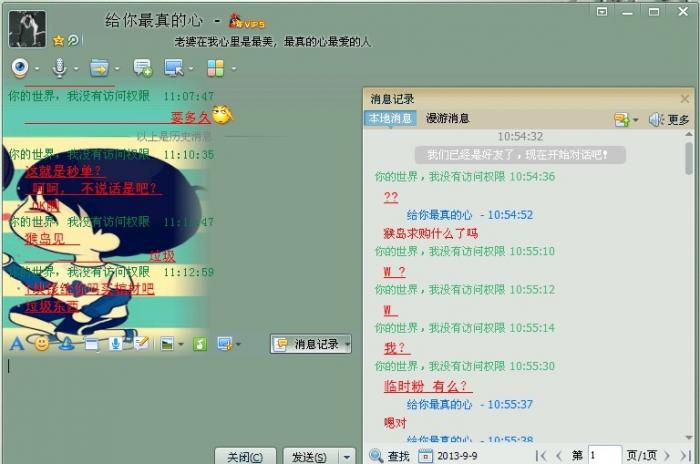Open handwriting input pencil icon
This screenshot has width=700, height=464.
click(x=141, y=343)
